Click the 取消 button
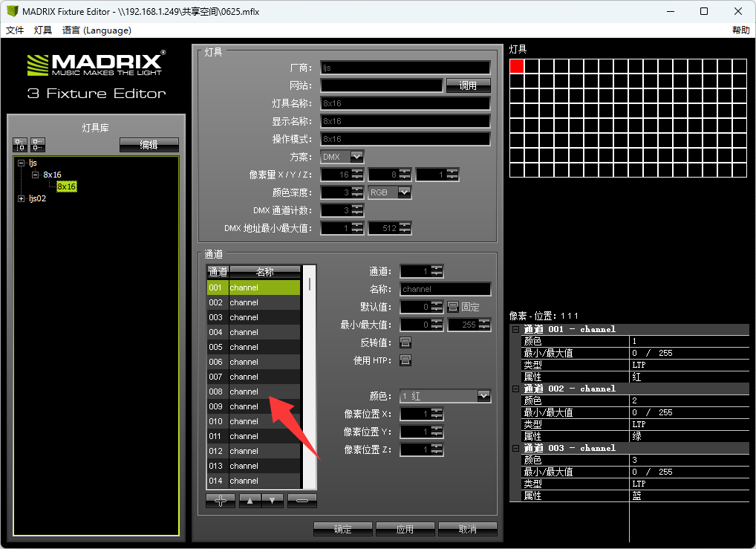This screenshot has height=549, width=756. 468,529
